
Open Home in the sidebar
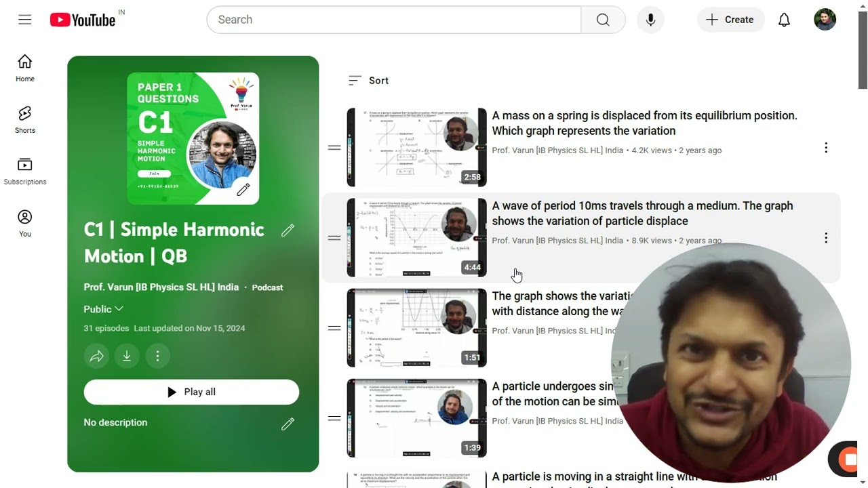pyautogui.click(x=25, y=69)
